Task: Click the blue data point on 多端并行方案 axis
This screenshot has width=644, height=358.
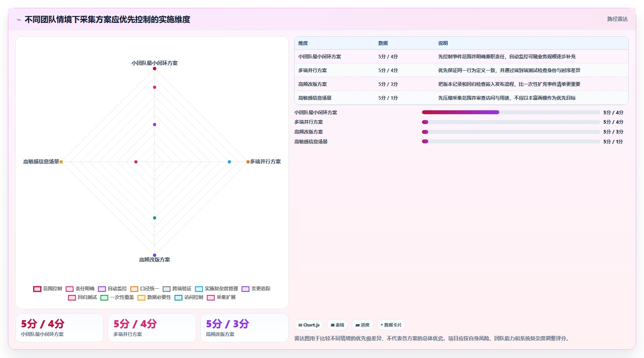Action: 229,162
